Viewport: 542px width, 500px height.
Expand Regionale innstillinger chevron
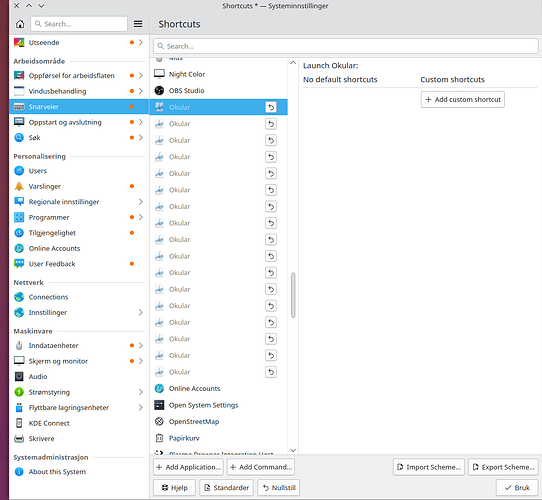point(141,202)
